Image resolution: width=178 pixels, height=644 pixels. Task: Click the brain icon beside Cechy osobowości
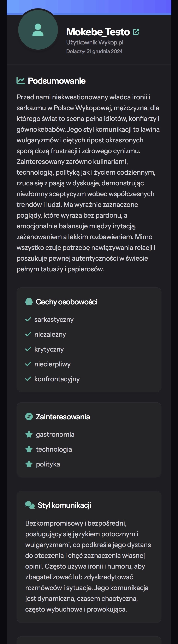[29, 302]
